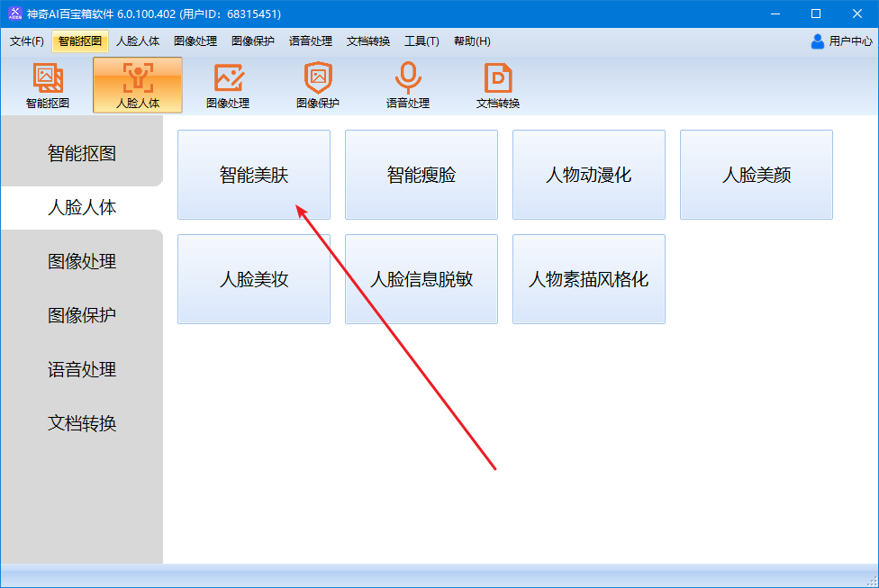Switch to 文档转换 sidebar tab

(82, 423)
